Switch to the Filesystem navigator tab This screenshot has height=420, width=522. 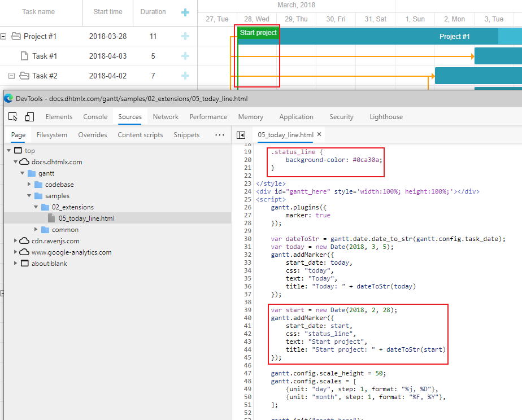[x=51, y=135]
